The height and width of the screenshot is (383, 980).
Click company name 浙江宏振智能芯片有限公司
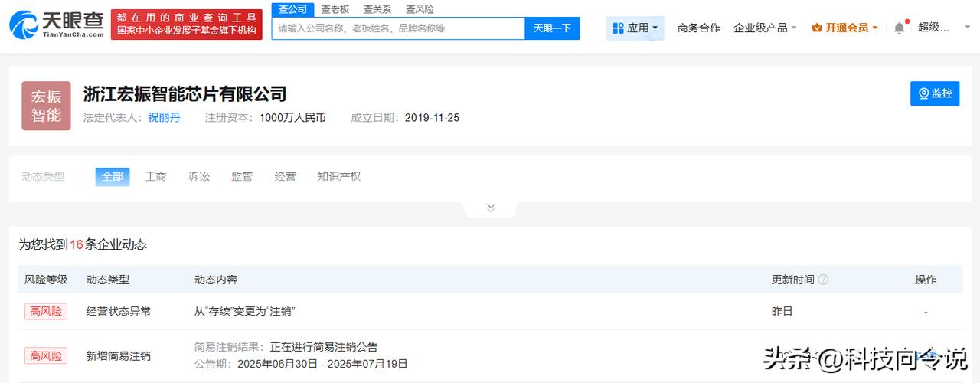(x=185, y=93)
